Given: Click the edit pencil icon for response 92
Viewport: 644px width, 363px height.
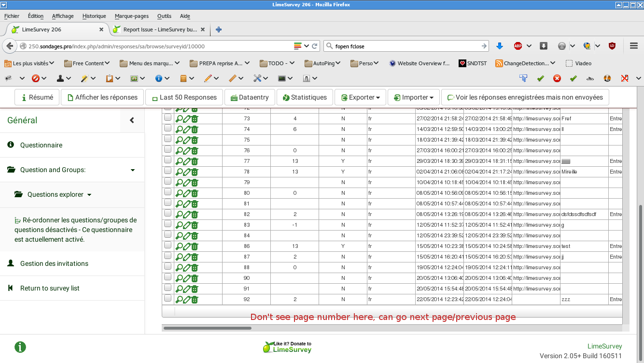Looking at the screenshot, I should click(x=187, y=300).
